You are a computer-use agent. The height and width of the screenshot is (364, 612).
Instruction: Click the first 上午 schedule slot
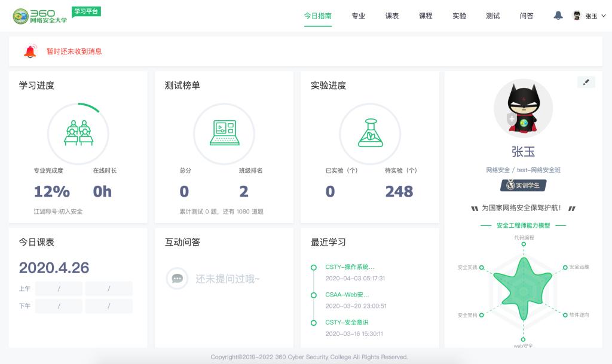(59, 289)
